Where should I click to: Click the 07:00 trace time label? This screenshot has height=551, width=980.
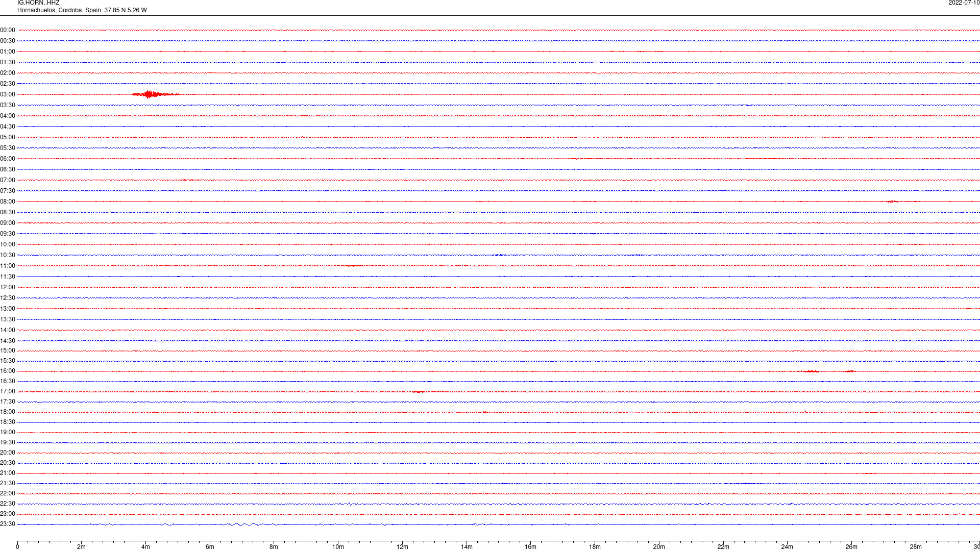pos(8,180)
